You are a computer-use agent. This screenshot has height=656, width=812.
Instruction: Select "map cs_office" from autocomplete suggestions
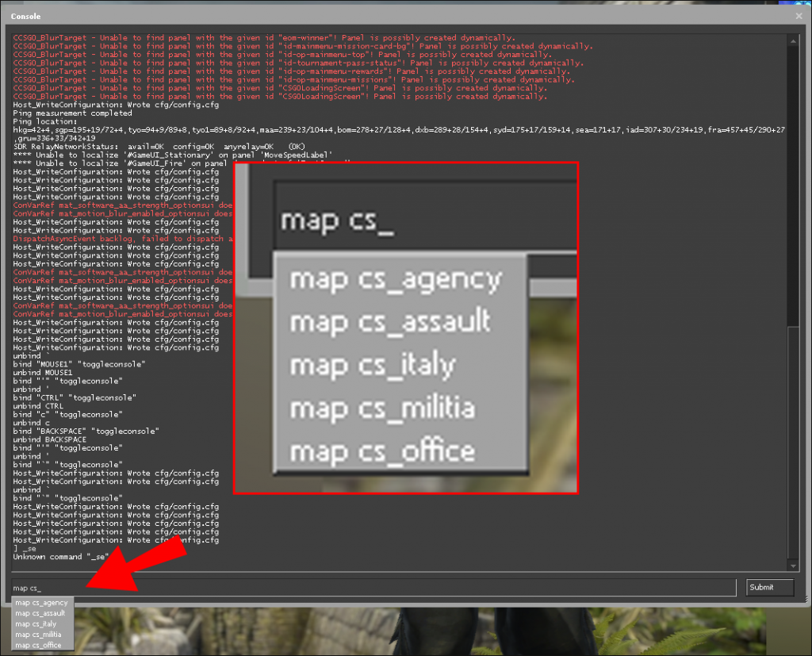coord(37,646)
